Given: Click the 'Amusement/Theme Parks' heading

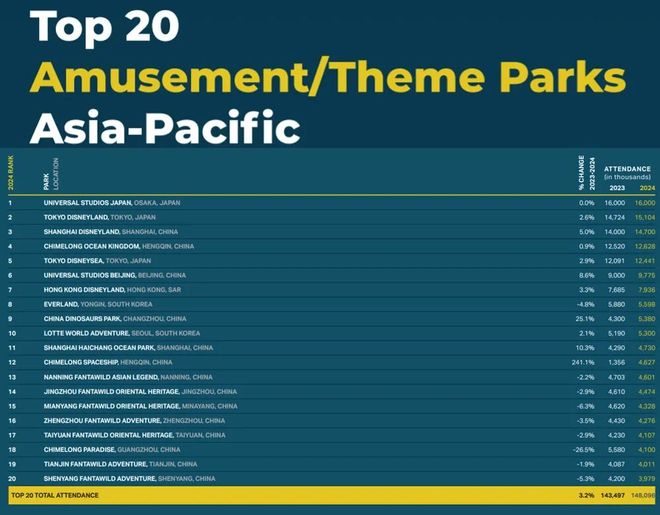Looking at the screenshot, I should click(x=328, y=77).
